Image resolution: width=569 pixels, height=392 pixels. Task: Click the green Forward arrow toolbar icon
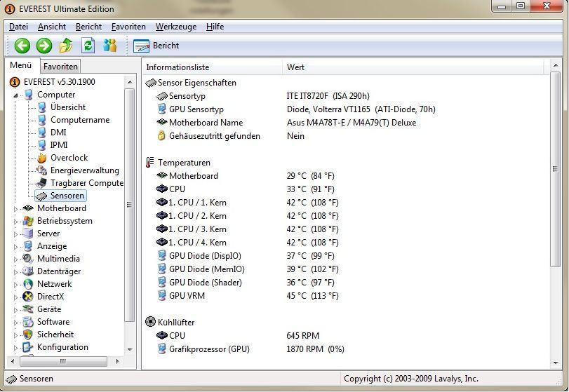coord(44,46)
